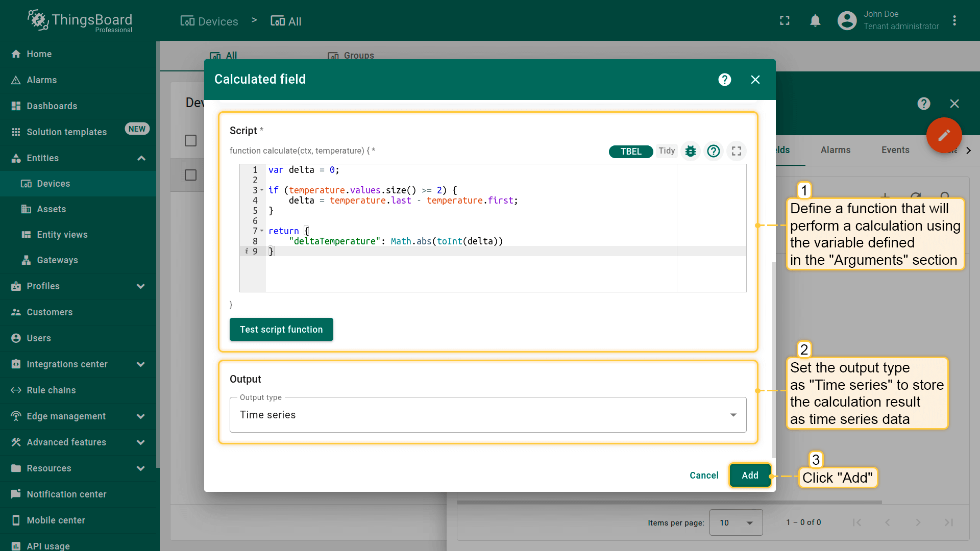Open script help question-mark icon

pos(714,151)
